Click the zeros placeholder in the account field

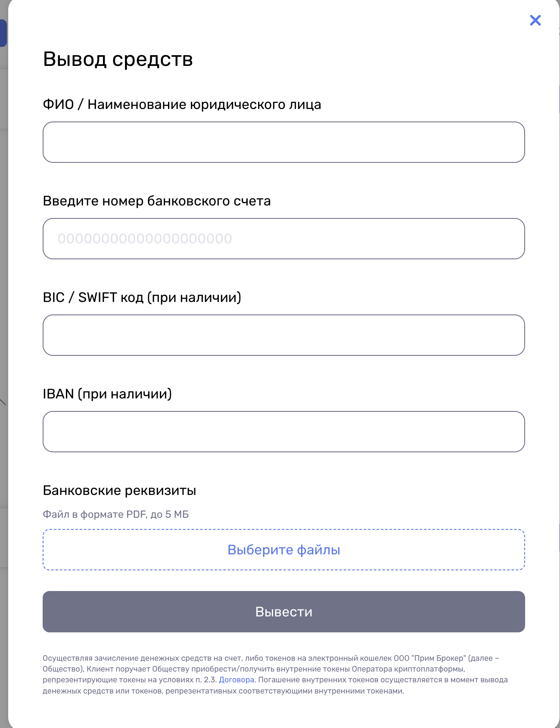[x=145, y=239]
